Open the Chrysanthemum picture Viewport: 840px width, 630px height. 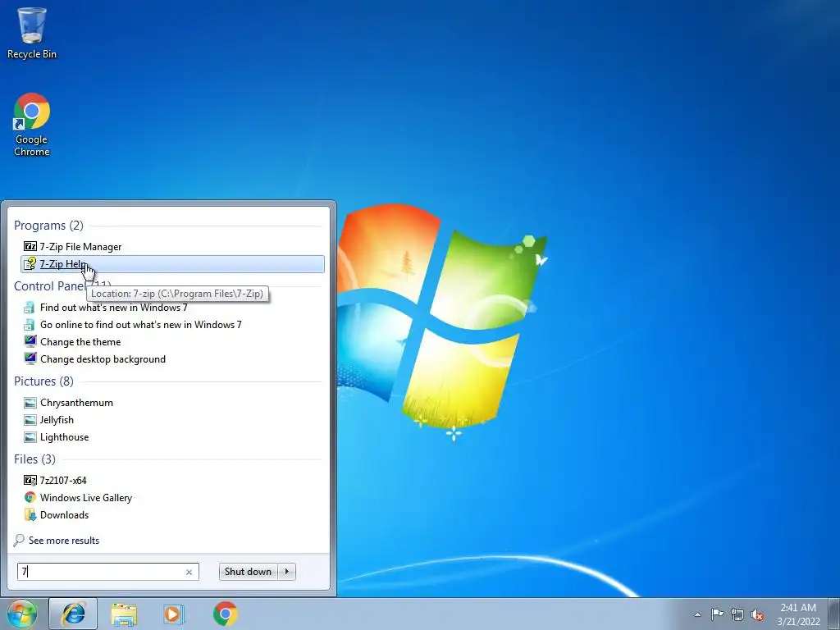coord(76,402)
